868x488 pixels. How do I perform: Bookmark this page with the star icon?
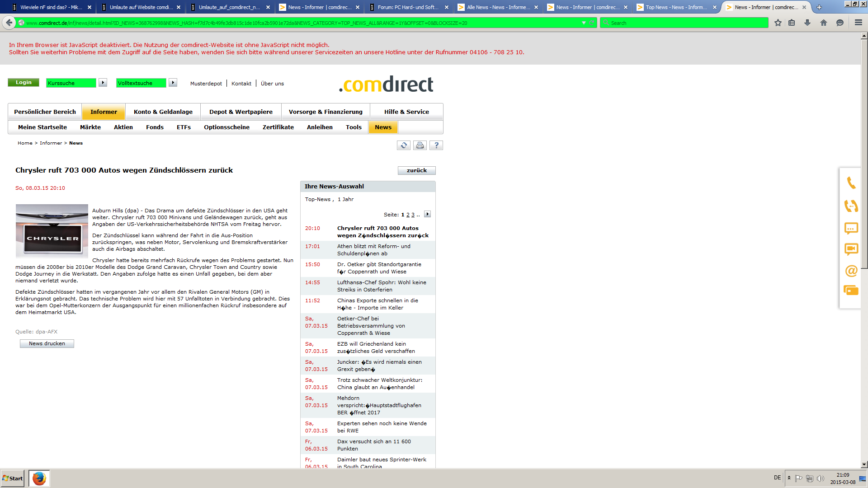(x=778, y=23)
